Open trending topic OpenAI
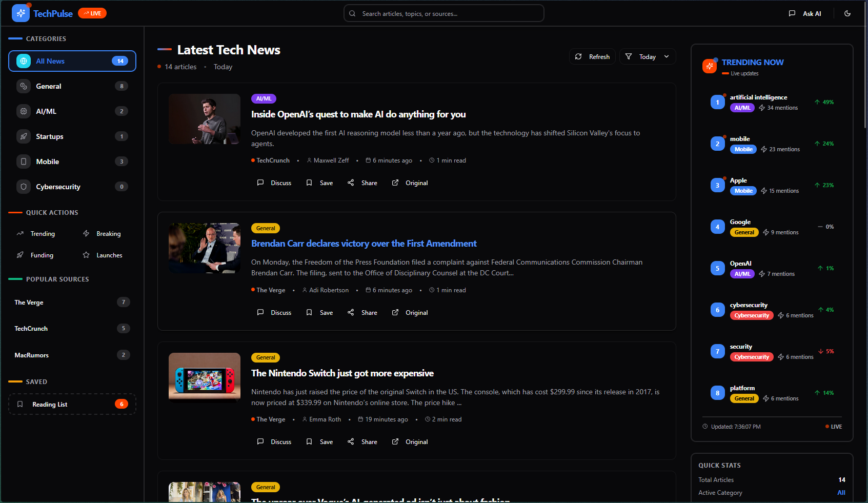 click(x=772, y=269)
